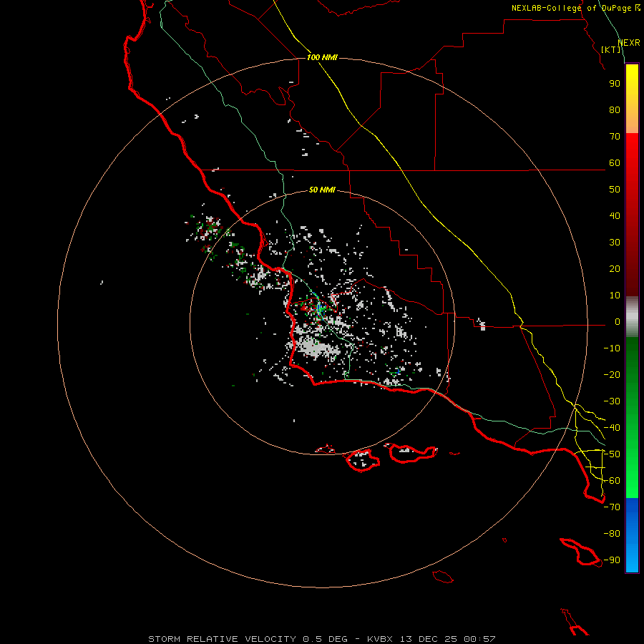Click the KVBX radar site identifier
This screenshot has width=644, height=644.
pyautogui.click(x=380, y=639)
